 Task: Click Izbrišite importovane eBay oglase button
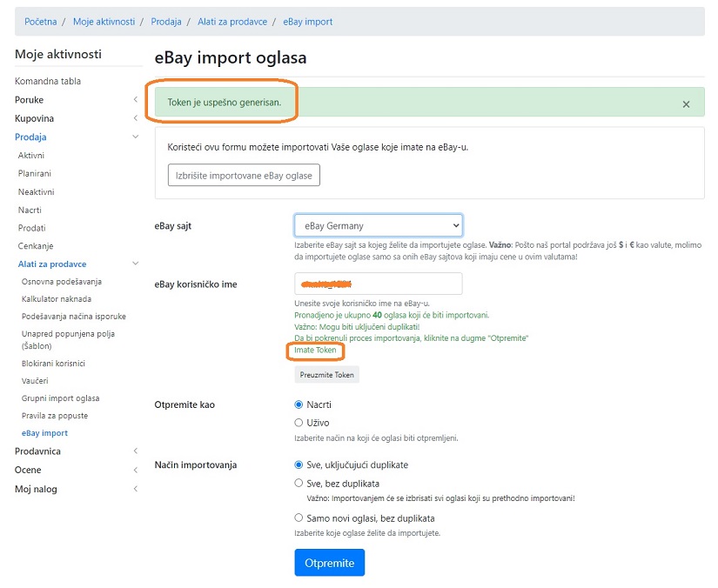pos(244,175)
